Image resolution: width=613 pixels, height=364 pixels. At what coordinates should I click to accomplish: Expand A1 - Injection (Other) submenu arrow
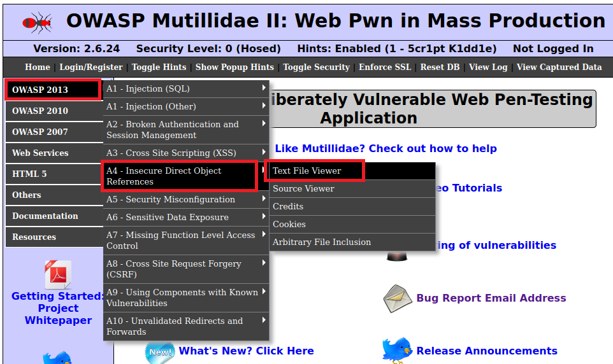tap(264, 106)
